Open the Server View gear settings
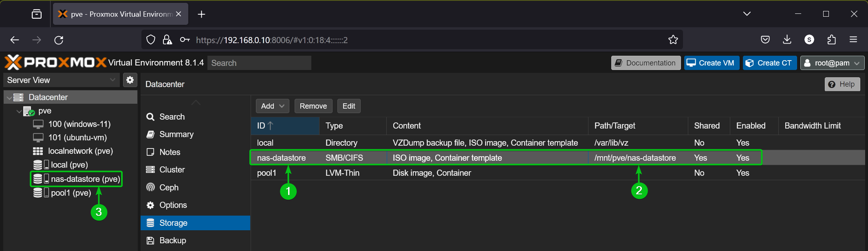 [130, 80]
